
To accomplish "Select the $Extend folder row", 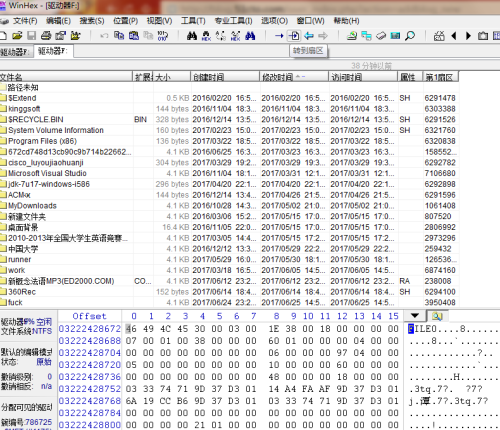I will click(229, 98).
